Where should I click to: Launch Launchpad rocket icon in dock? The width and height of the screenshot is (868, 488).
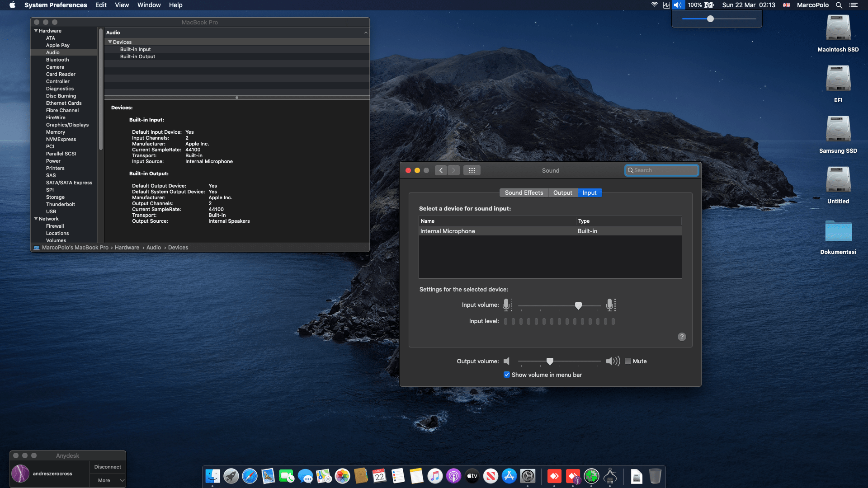click(x=231, y=476)
